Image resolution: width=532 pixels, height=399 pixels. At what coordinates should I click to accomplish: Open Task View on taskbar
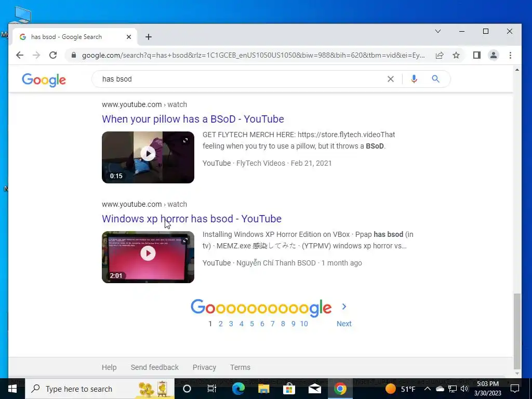[212, 389]
